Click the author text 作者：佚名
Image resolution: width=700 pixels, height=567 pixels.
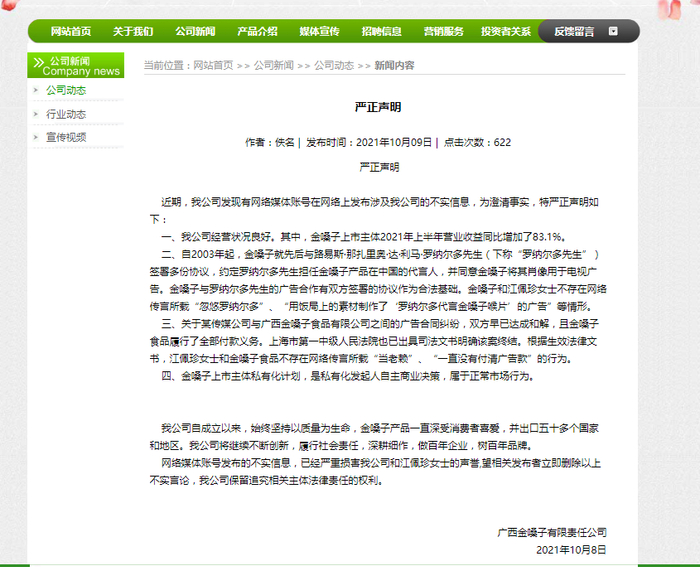click(x=270, y=142)
